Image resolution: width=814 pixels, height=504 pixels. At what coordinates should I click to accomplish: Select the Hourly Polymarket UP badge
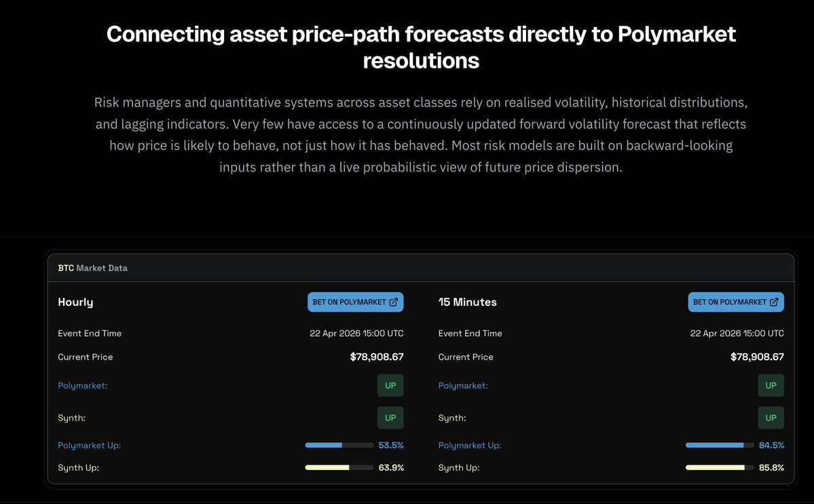coord(390,386)
